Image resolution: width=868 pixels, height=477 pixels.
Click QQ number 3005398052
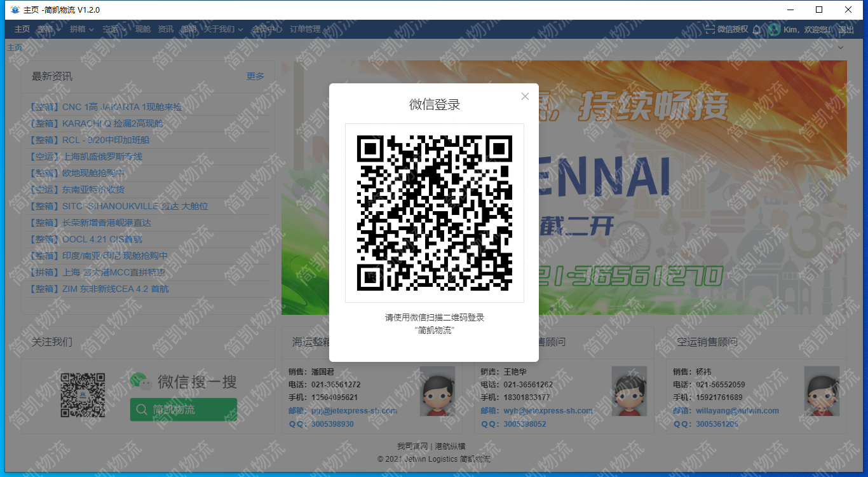525,424
